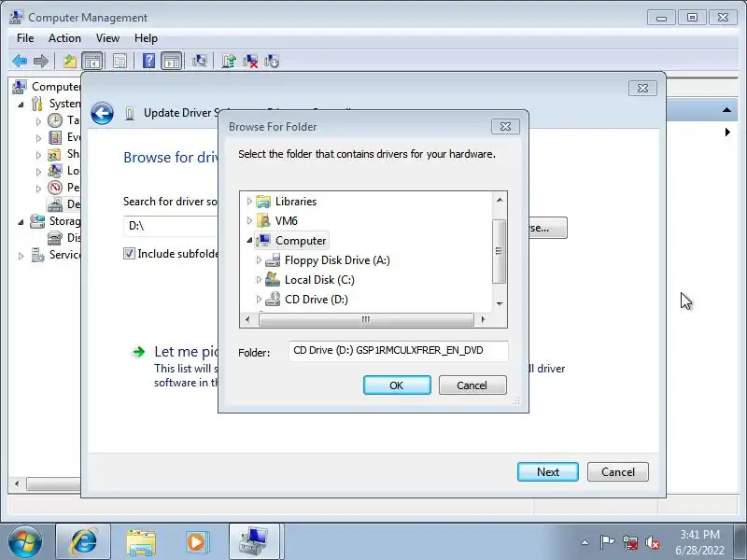Image resolution: width=747 pixels, height=560 pixels.
Task: Click Scan for hardware changes icon
Action: pyautogui.click(x=199, y=61)
